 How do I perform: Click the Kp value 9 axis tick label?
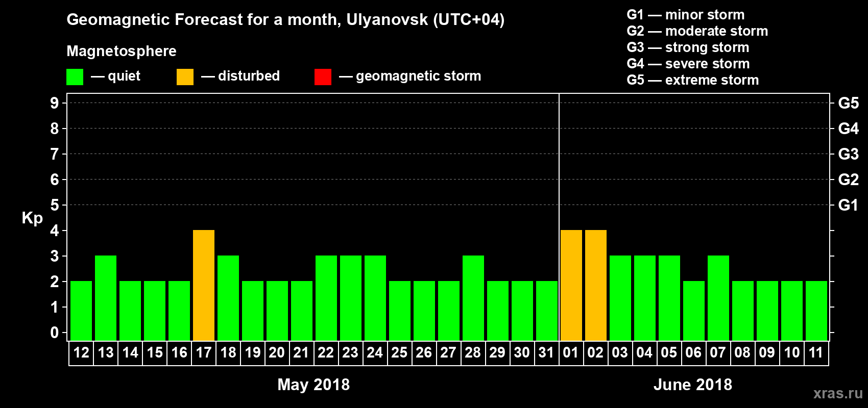point(55,103)
